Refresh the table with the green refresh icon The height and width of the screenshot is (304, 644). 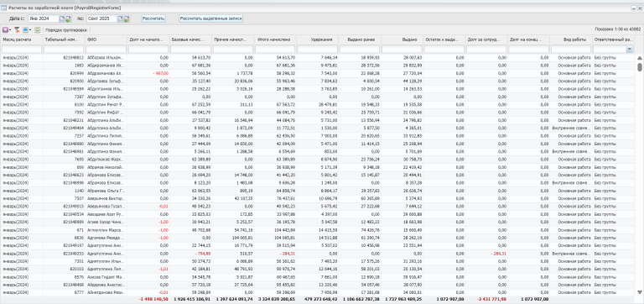click(x=38, y=29)
